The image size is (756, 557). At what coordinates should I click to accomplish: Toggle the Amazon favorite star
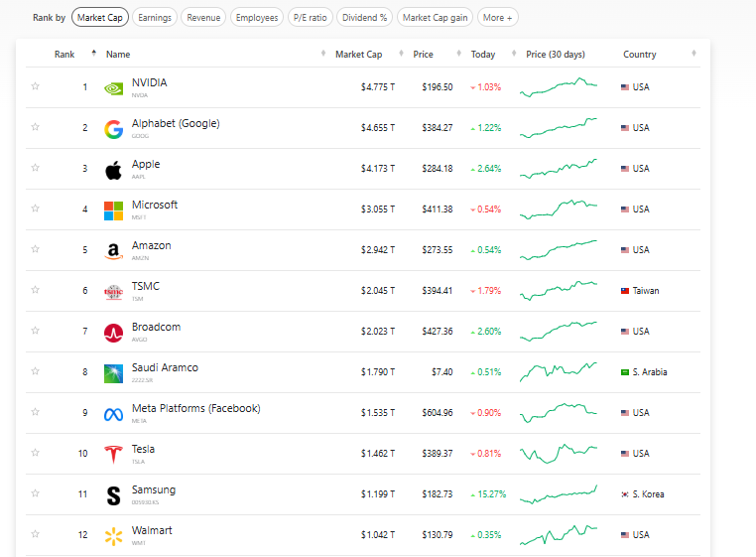point(35,249)
